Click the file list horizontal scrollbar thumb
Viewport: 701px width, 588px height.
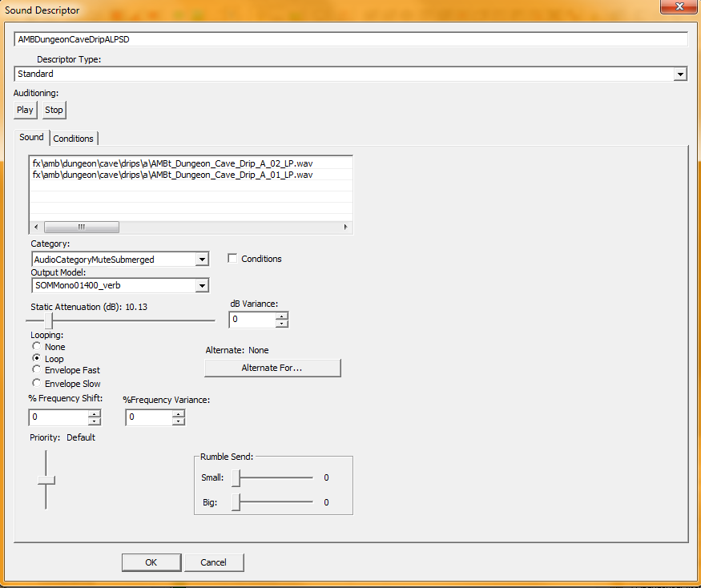tap(82, 228)
